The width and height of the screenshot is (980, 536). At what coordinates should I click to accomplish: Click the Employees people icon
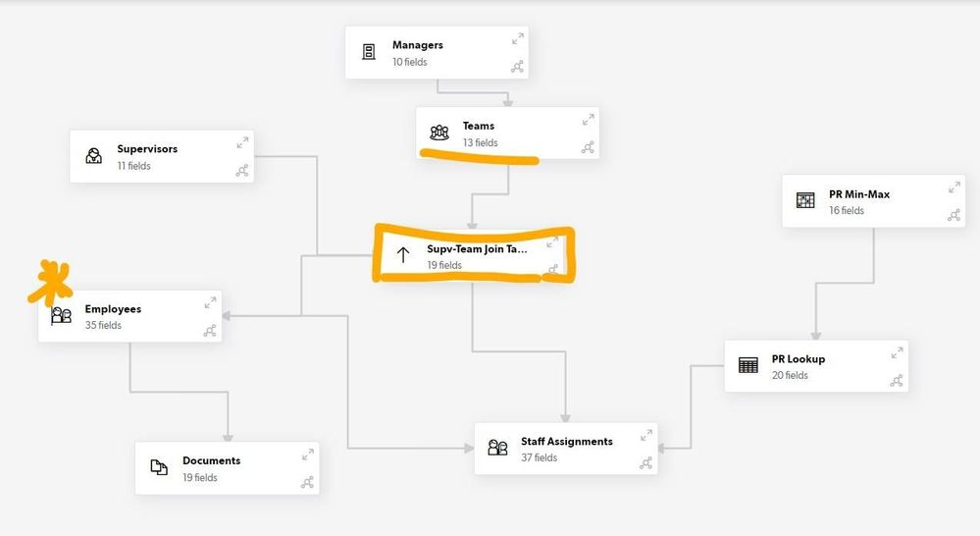pos(61,315)
